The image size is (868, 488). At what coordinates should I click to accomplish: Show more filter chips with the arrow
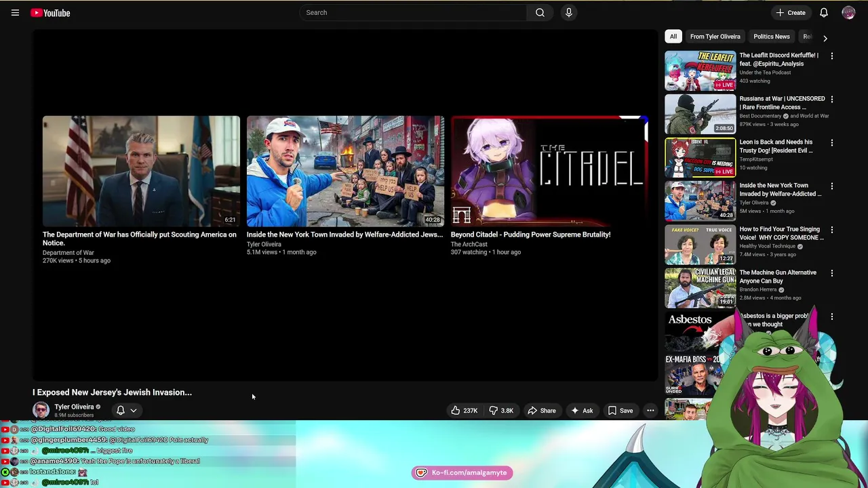pyautogui.click(x=825, y=38)
